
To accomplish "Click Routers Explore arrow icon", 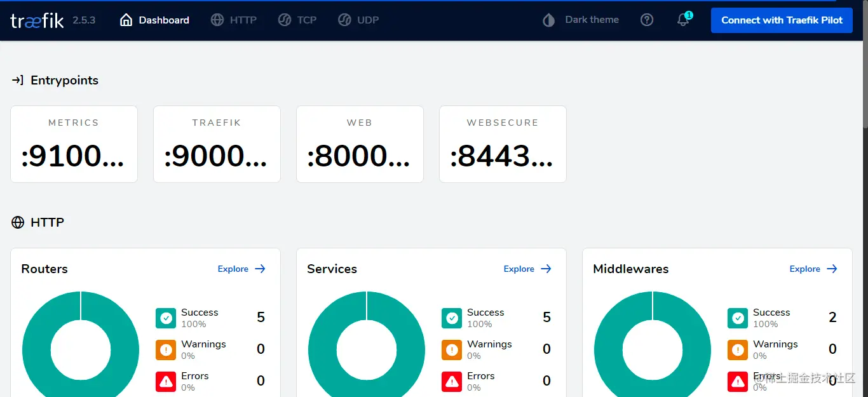I will point(260,269).
